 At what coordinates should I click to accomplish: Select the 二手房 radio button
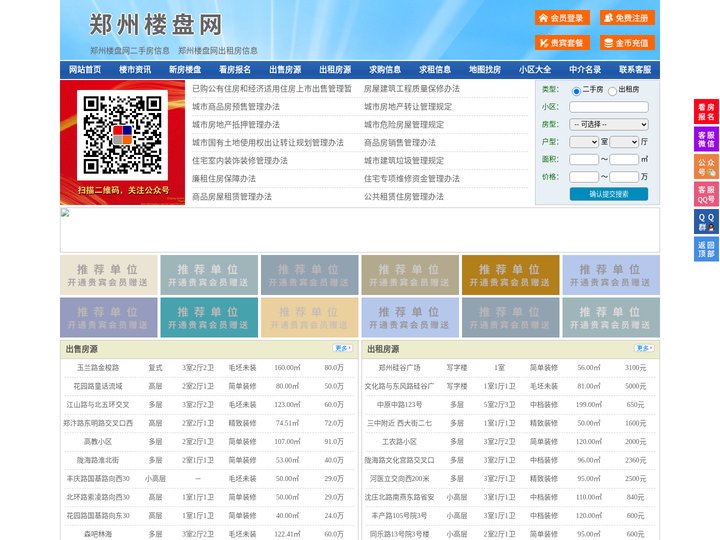(x=576, y=91)
